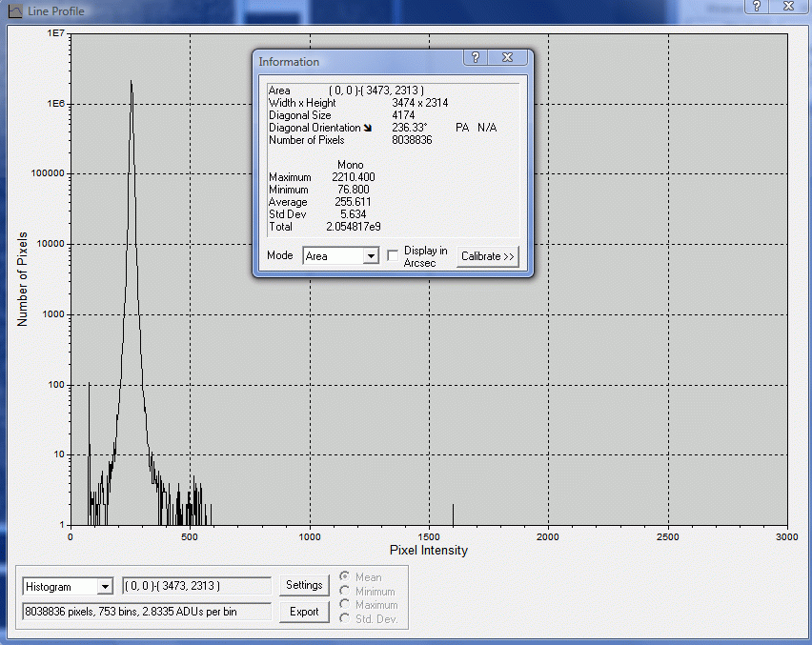This screenshot has height=645, width=812.
Task: Click the Line Profile window help button
Action: pyautogui.click(x=756, y=6)
